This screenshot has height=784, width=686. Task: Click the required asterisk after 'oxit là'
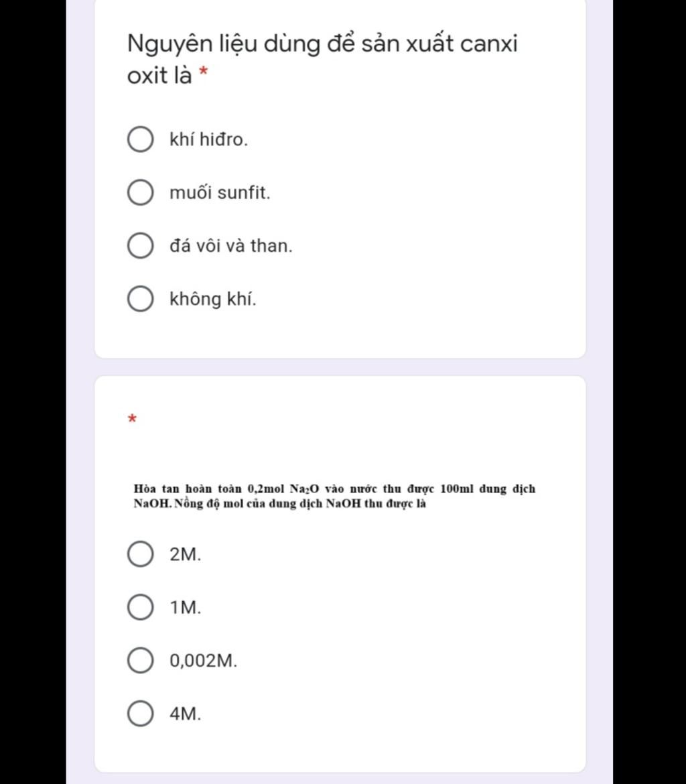pyautogui.click(x=203, y=72)
